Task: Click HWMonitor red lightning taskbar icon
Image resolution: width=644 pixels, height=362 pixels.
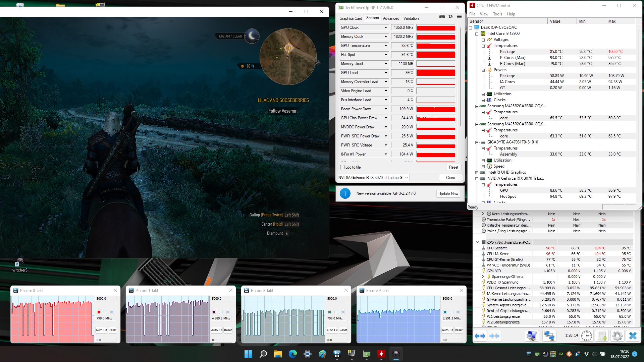Action: (x=381, y=354)
